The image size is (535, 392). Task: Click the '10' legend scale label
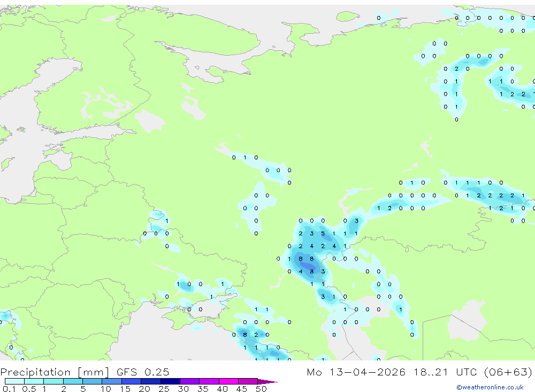point(105,389)
